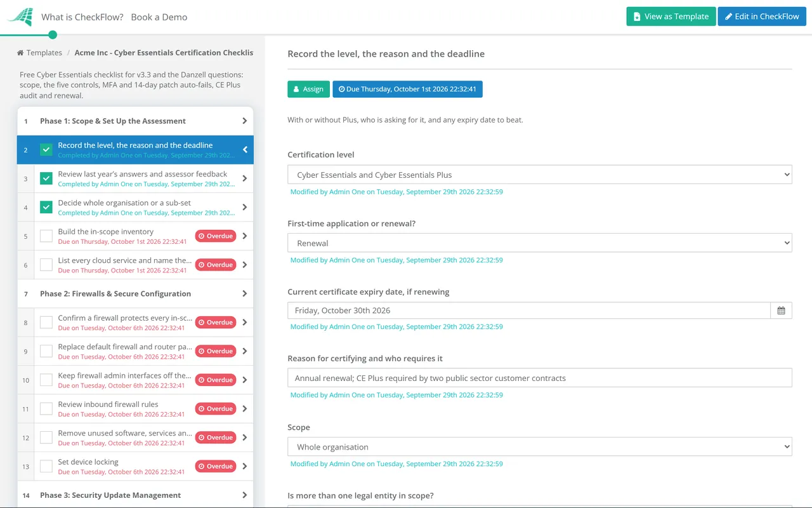Select Keep firewall admin interfaces off task row
This screenshot has width=812, height=508.
click(135, 380)
